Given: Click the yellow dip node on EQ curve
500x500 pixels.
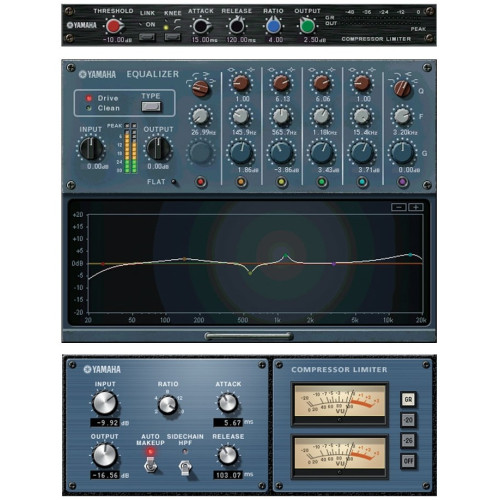Looking at the screenshot, I should 250,273.
